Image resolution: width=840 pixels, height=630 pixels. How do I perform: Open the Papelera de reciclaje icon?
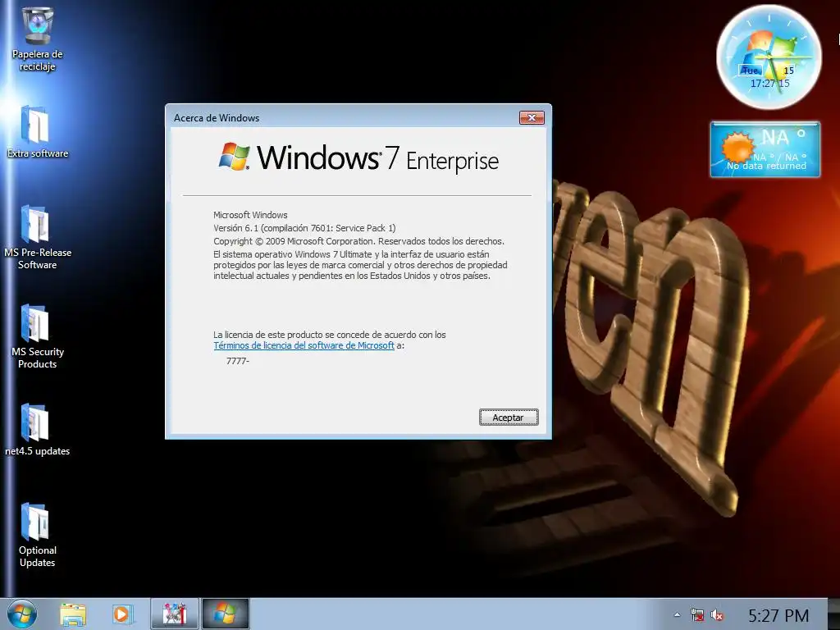[37, 39]
